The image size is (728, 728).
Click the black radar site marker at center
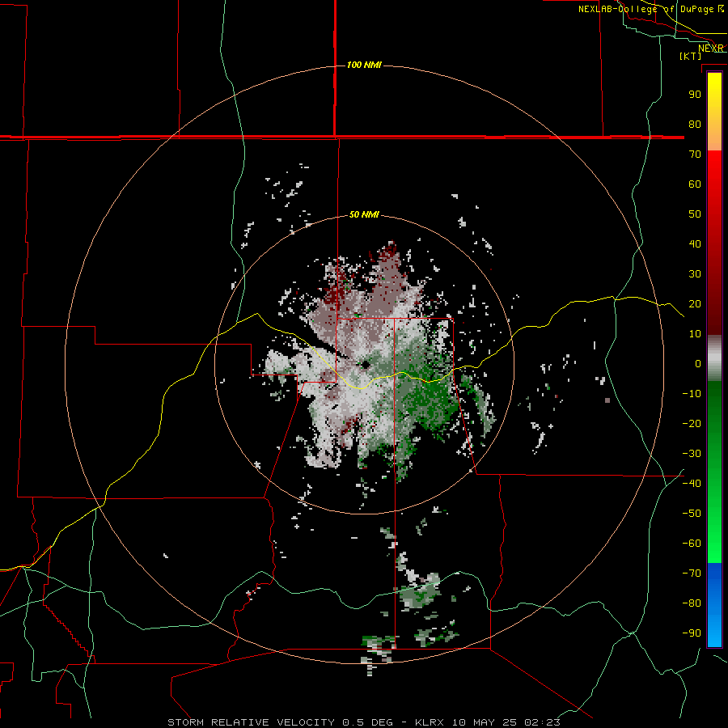[x=366, y=365]
